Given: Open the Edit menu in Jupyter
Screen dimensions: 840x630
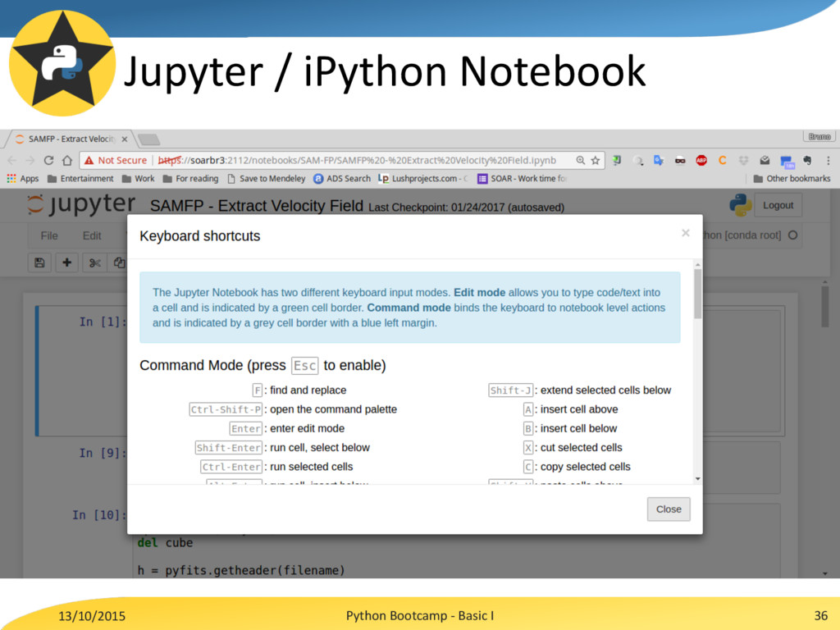Looking at the screenshot, I should 92,235.
